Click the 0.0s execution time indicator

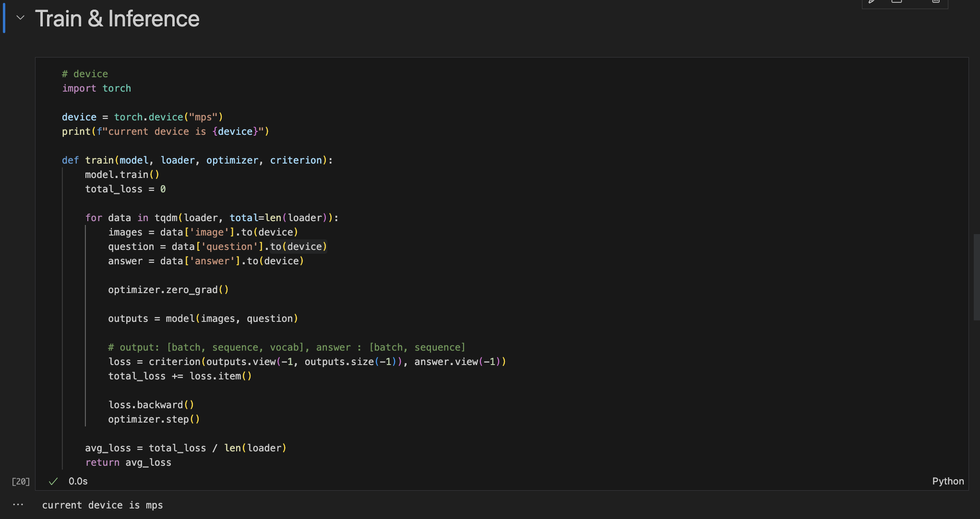point(78,481)
